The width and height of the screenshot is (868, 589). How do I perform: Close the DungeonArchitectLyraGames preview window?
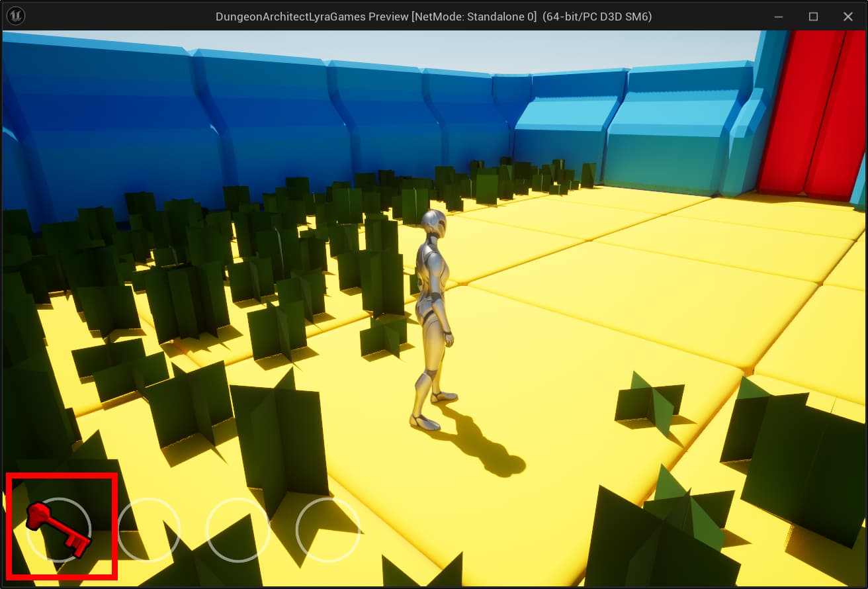click(x=847, y=17)
